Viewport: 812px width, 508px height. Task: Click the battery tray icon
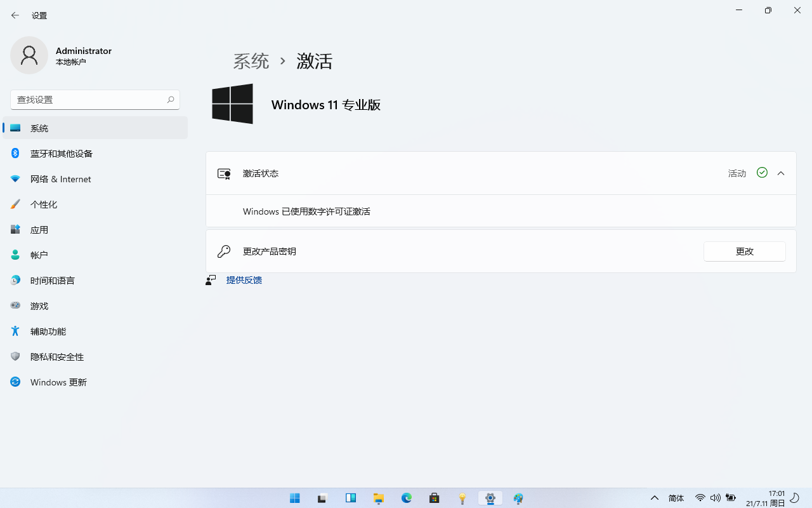pyautogui.click(x=731, y=498)
